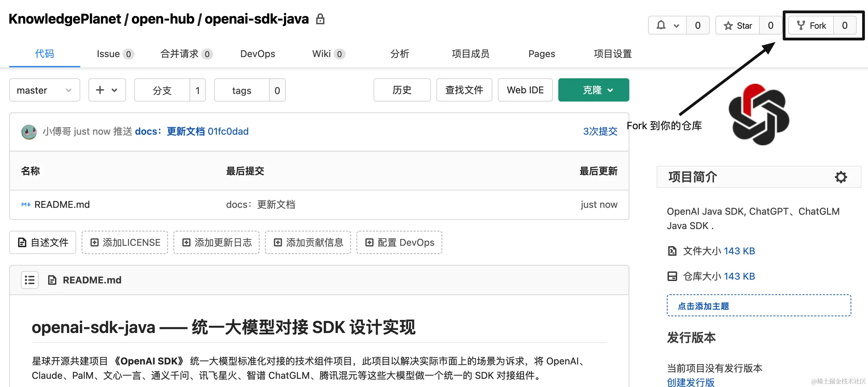Expand the plus add-file dropdown
Image resolution: width=868 pixels, height=387 pixels.
[x=107, y=90]
